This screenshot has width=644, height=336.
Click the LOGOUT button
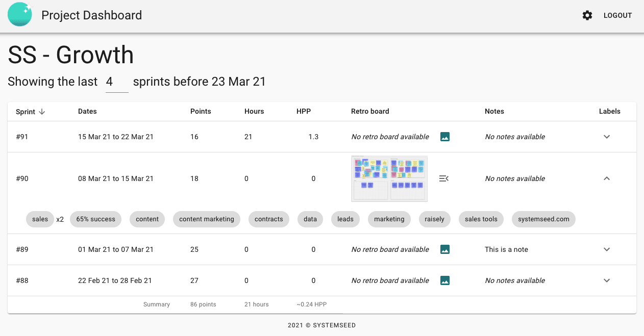pyautogui.click(x=617, y=15)
